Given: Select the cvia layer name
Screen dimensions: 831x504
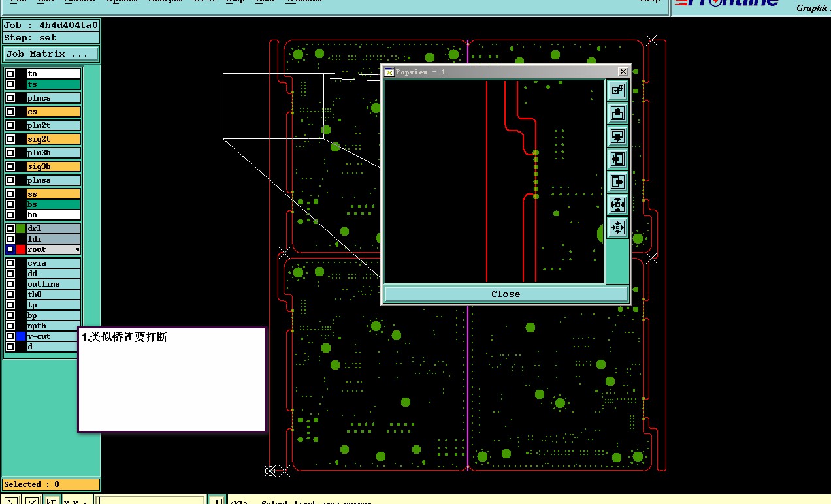Looking at the screenshot, I should coord(54,263).
